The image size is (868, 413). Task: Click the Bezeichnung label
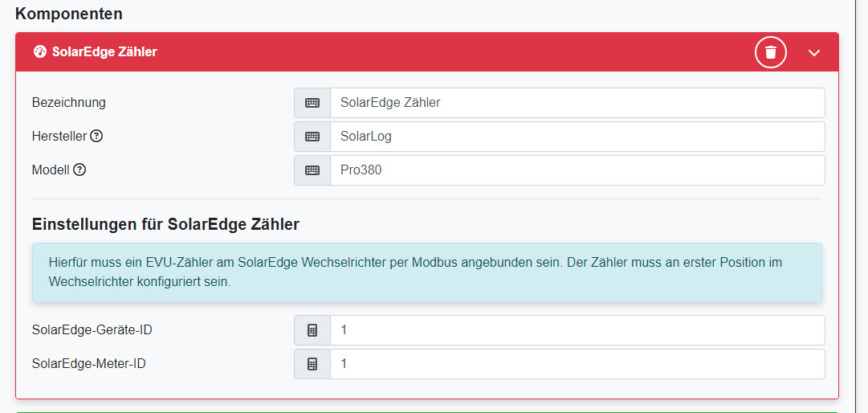click(x=68, y=102)
